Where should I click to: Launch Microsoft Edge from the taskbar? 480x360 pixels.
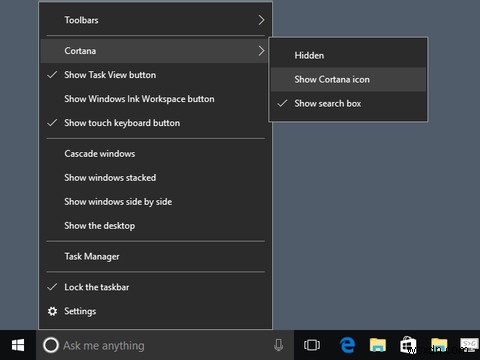click(347, 345)
